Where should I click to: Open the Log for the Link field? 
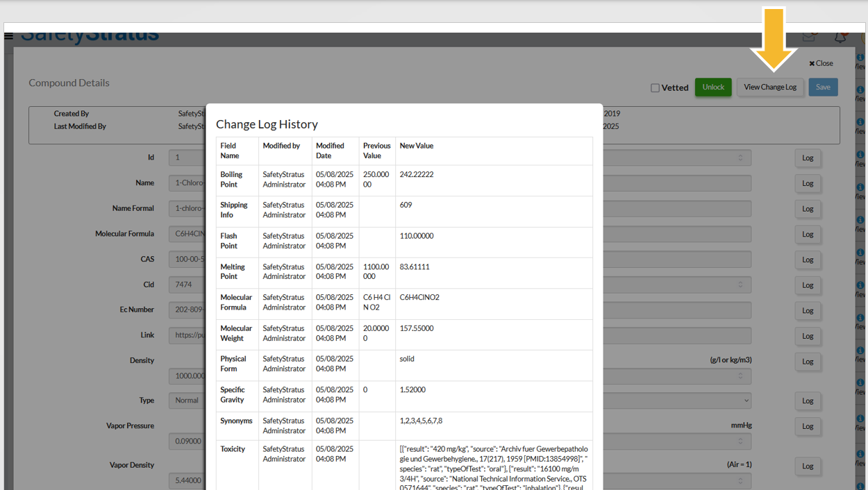808,336
